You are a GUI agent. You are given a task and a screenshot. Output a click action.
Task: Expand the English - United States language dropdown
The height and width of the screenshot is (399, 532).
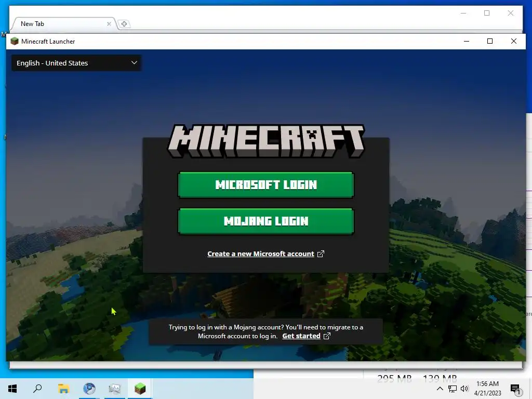tap(76, 63)
